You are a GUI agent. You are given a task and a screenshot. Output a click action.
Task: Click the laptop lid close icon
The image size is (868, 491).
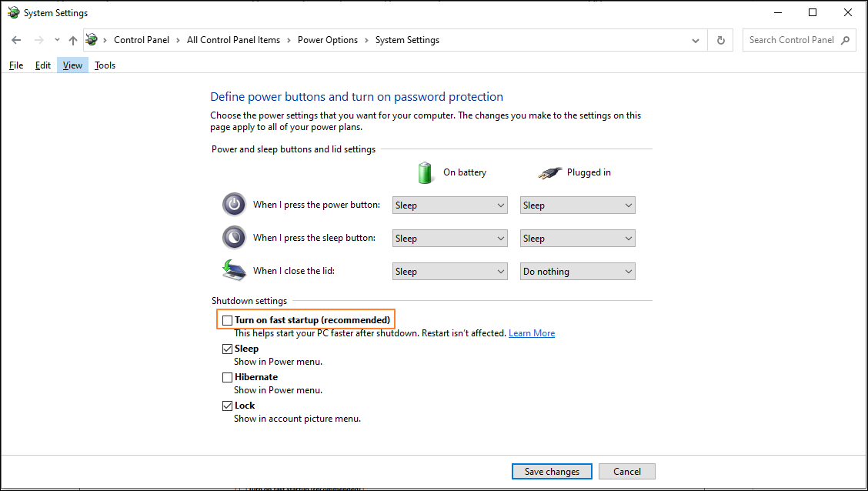pyautogui.click(x=234, y=269)
